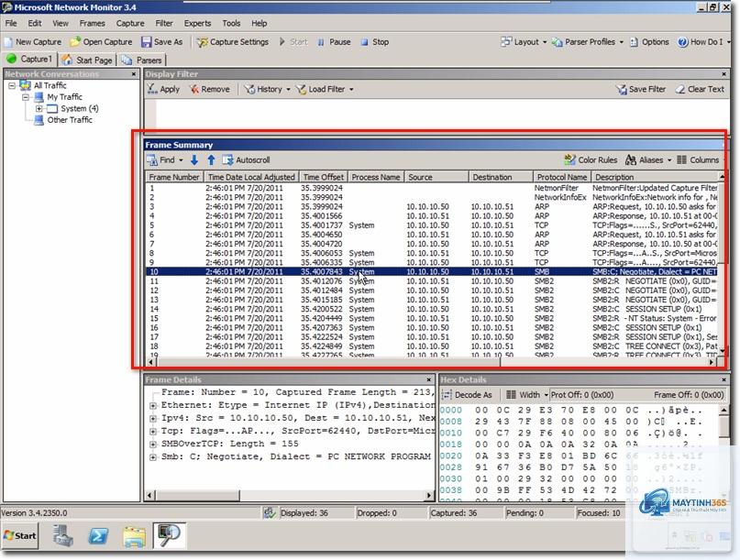Toggle Autoscroll in Frame Summary
The image size is (740, 560).
246,160
